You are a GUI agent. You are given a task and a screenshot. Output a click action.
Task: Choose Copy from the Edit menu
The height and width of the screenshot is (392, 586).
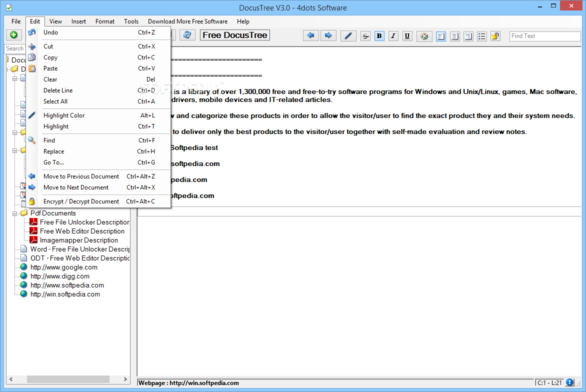point(98,57)
